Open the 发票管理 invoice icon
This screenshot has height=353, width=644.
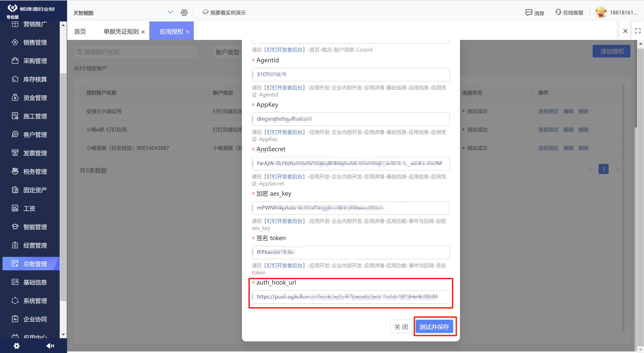tap(15, 153)
